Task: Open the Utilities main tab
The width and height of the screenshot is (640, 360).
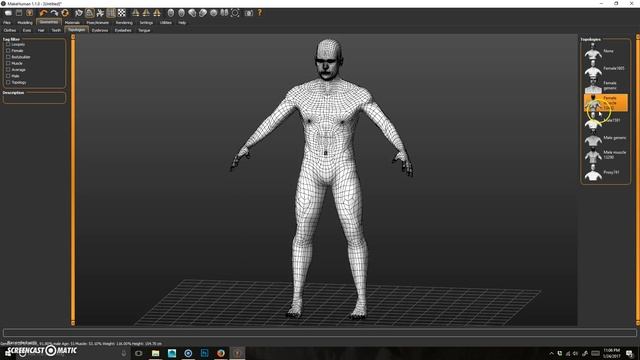Action: click(x=166, y=23)
